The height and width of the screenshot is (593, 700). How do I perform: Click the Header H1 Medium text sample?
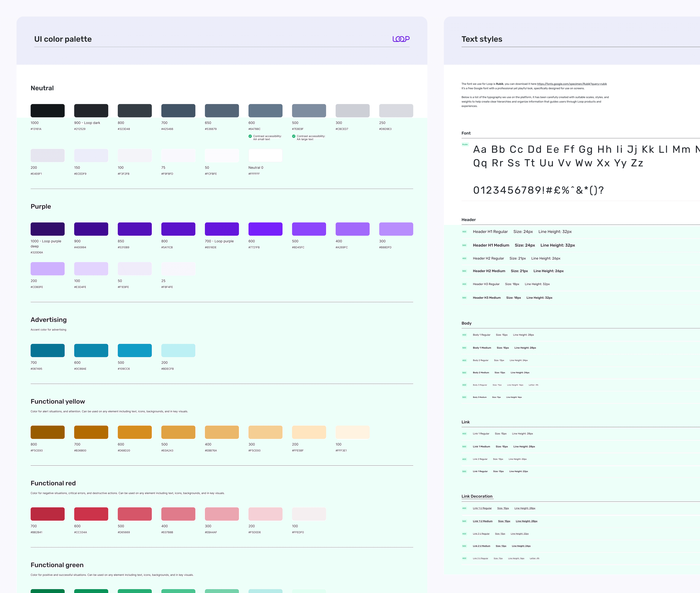click(x=491, y=245)
